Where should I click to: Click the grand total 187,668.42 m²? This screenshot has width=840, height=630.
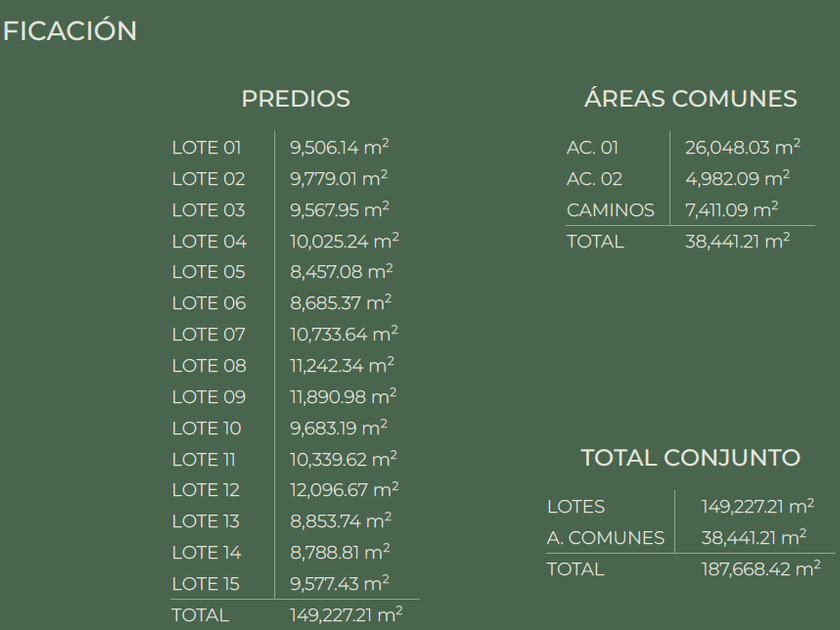point(761,569)
